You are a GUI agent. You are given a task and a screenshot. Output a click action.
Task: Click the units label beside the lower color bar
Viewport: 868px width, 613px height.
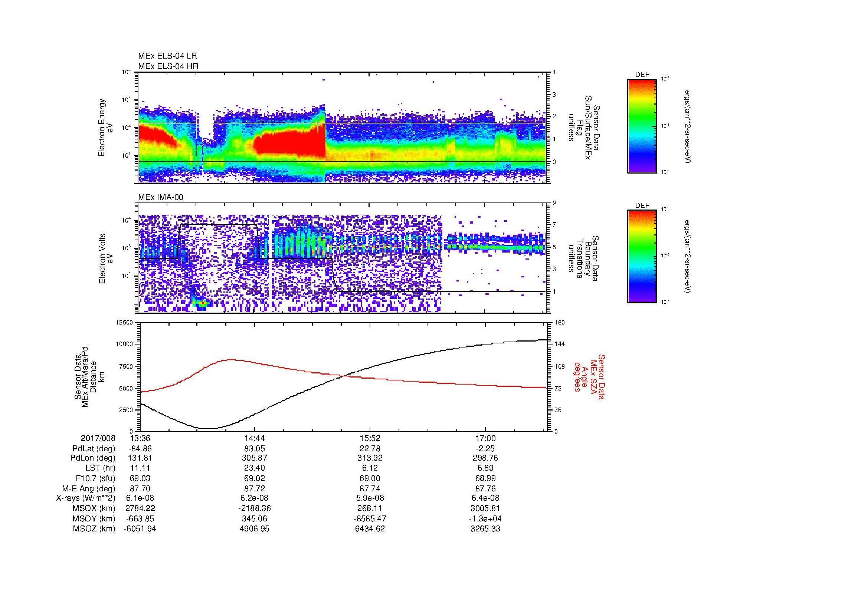(688, 257)
